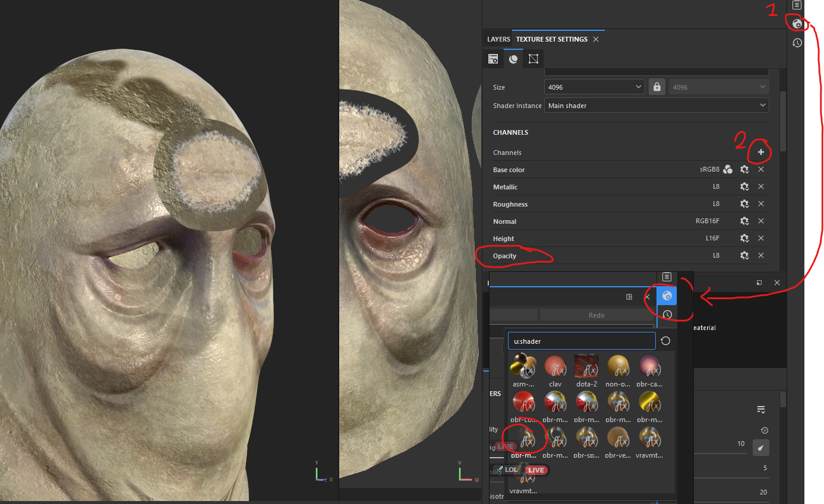The height and width of the screenshot is (504, 824).
Task: Switch to the LAYERS tab
Action: (x=498, y=39)
